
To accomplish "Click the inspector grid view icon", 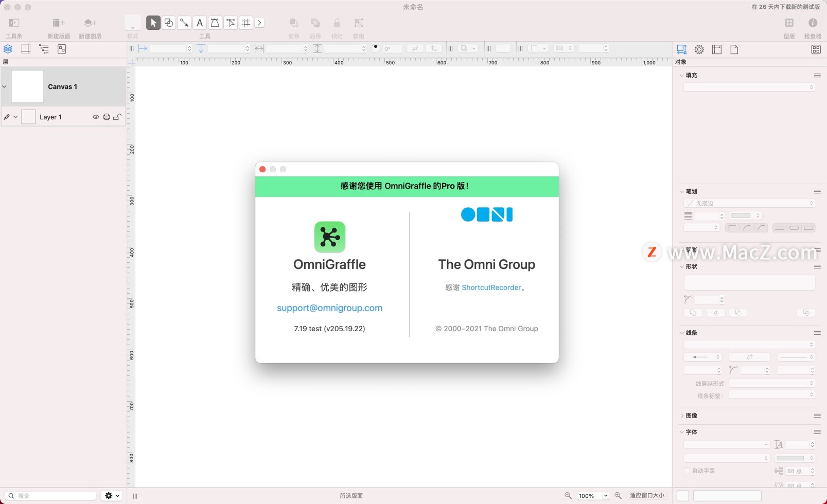I will pos(816,49).
